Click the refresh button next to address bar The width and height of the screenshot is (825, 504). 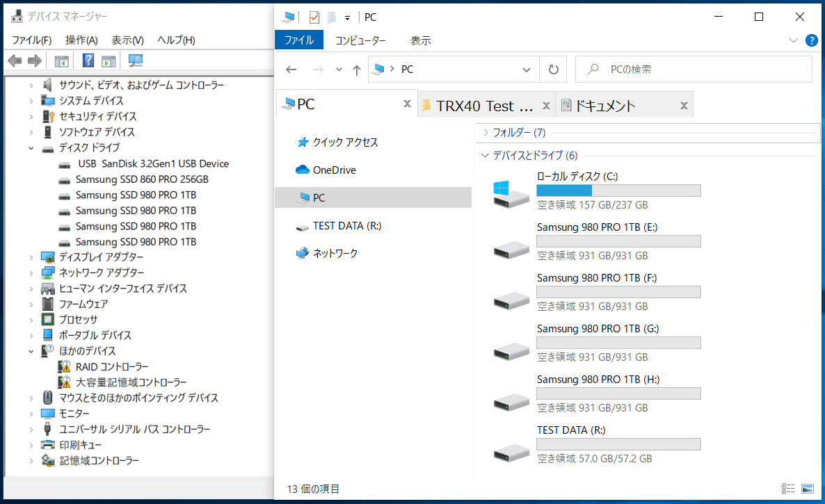pos(553,70)
